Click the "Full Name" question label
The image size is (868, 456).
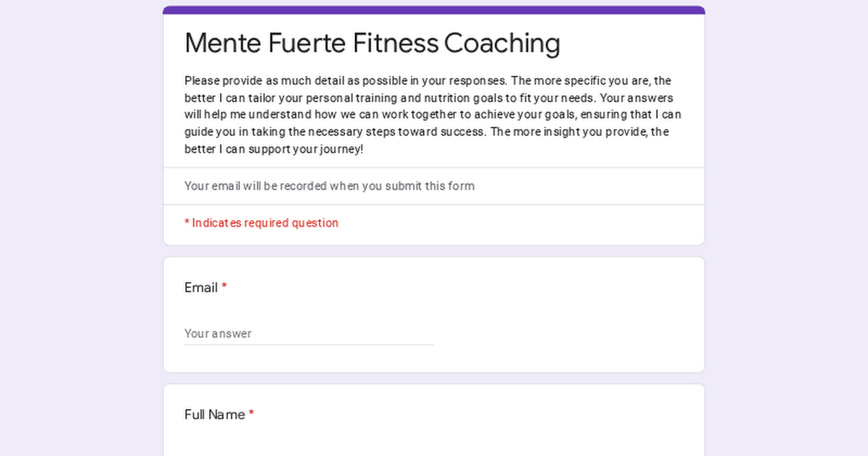tap(213, 414)
